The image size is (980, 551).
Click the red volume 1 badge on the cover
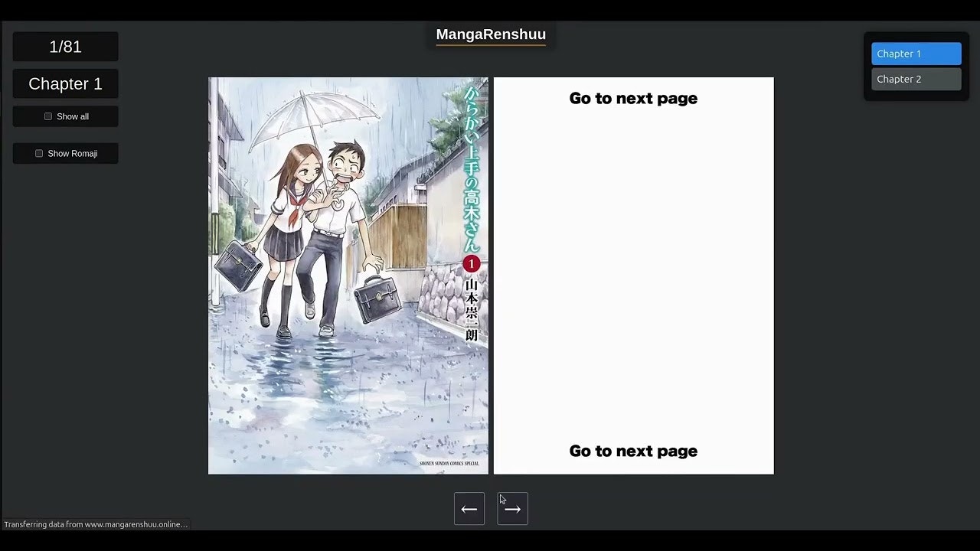pos(472,264)
